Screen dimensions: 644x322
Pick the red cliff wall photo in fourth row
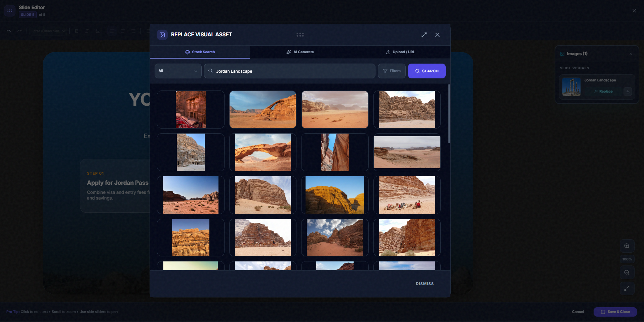pos(407,238)
